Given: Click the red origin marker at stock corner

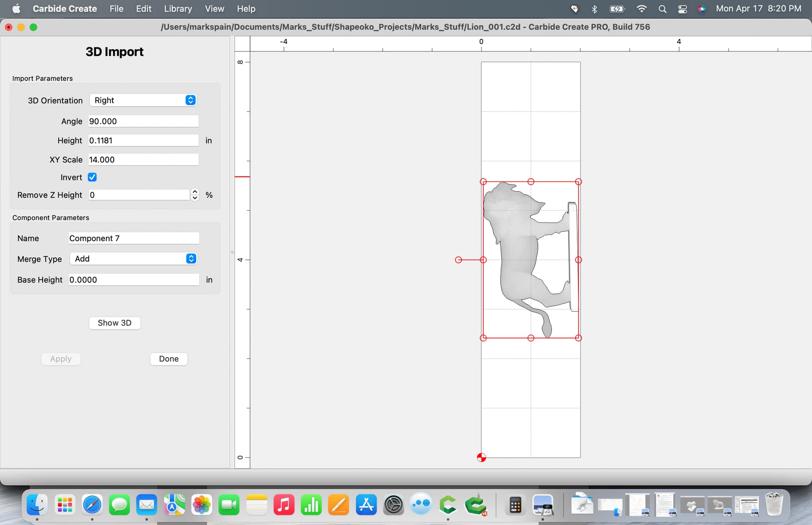Looking at the screenshot, I should (481, 457).
